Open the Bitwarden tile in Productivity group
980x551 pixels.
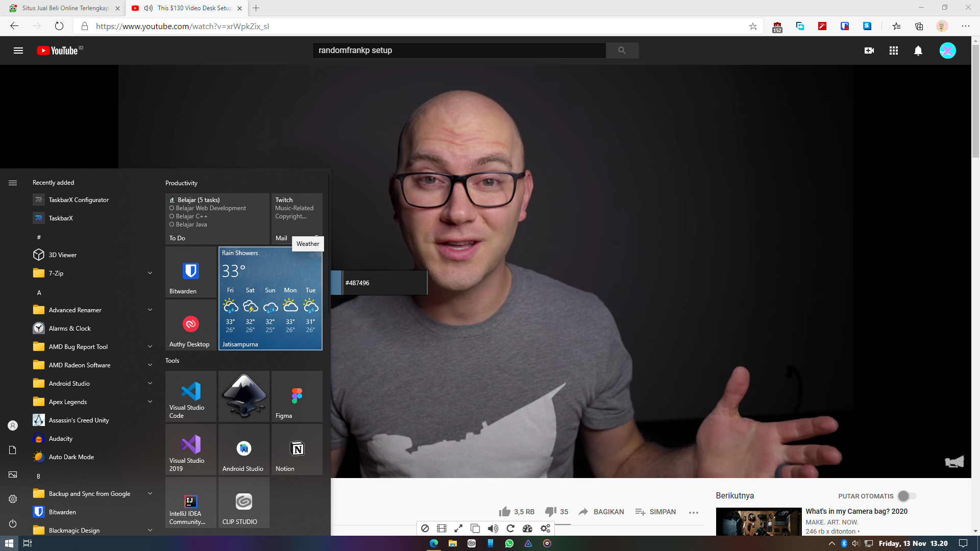tap(191, 272)
